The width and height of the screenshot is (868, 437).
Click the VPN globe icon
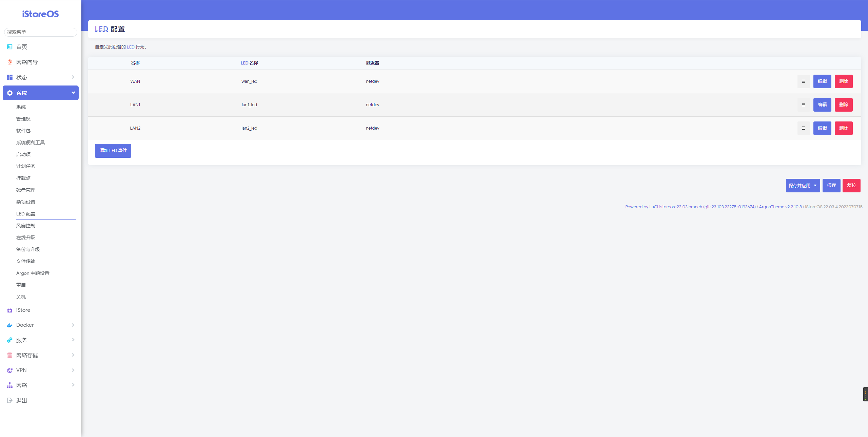[10, 370]
